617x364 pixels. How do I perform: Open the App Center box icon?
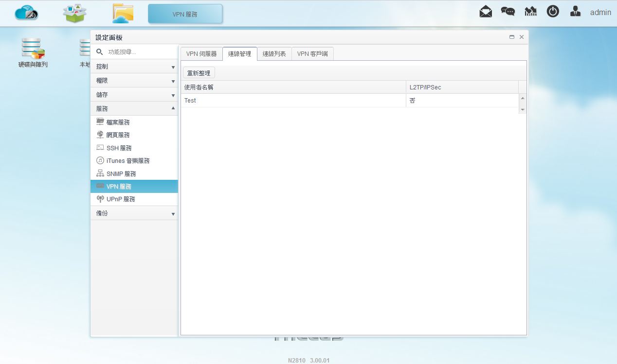pos(74,13)
